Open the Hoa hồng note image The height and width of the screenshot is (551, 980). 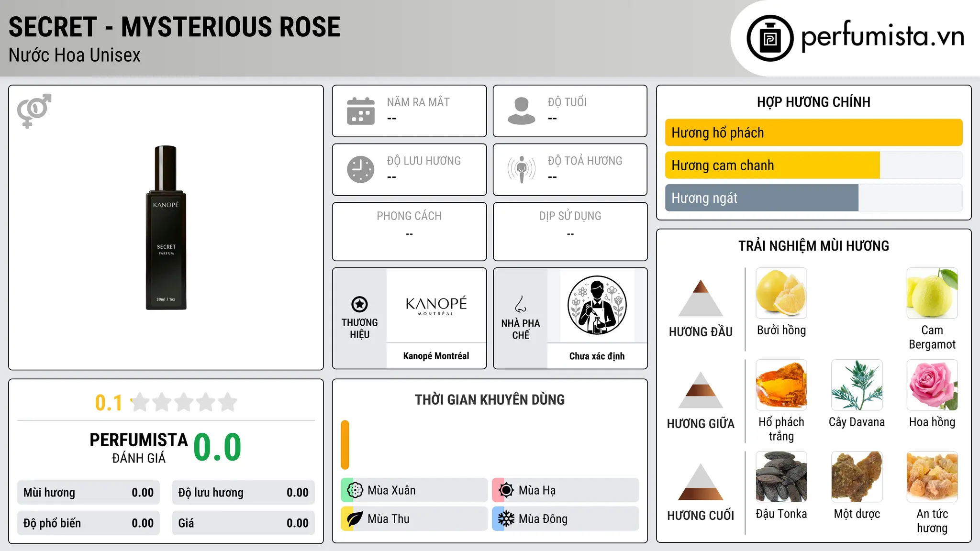click(x=932, y=385)
